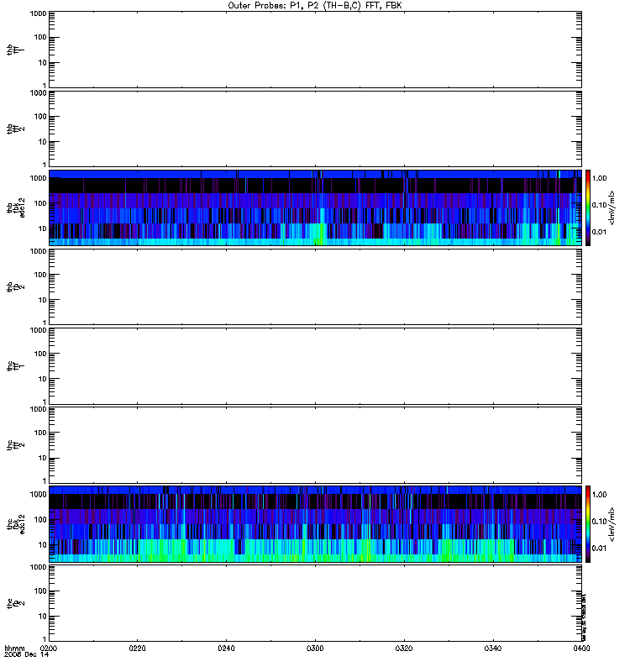Click the <|mV/m|> unit label beside thc color bar
Screen dimensions: 630x672
pyautogui.click(x=612, y=524)
